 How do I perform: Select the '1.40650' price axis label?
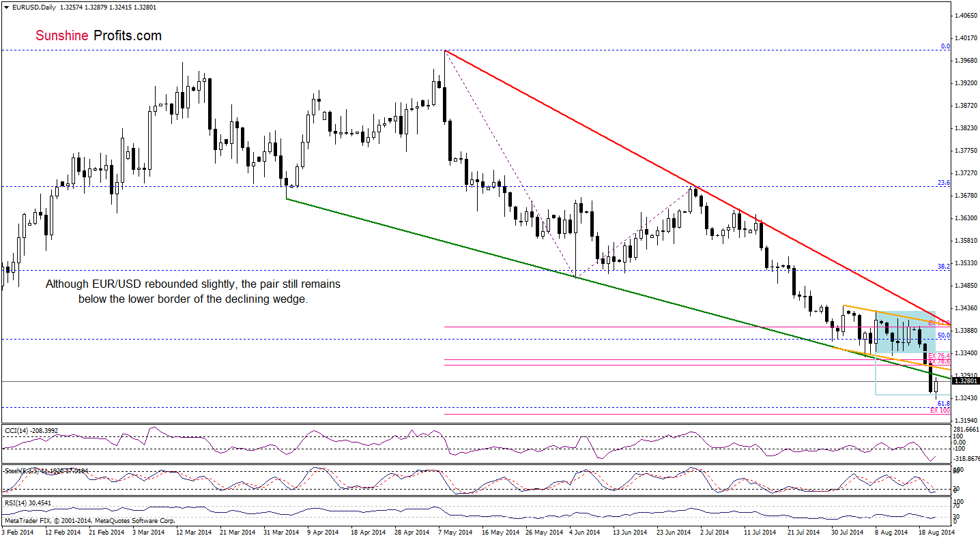click(x=967, y=15)
